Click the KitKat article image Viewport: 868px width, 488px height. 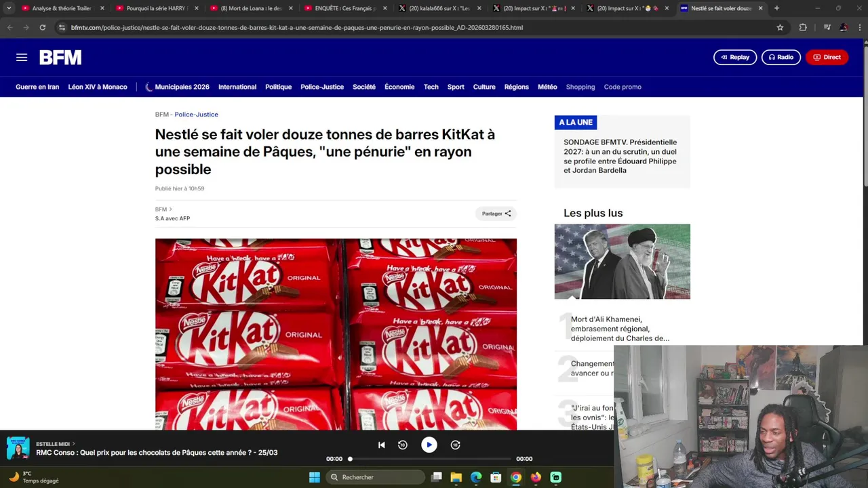(x=336, y=334)
